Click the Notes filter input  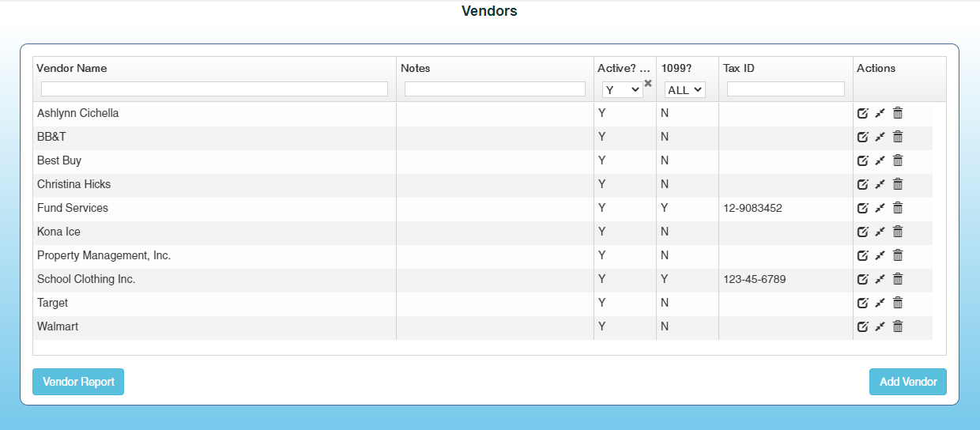pos(495,89)
